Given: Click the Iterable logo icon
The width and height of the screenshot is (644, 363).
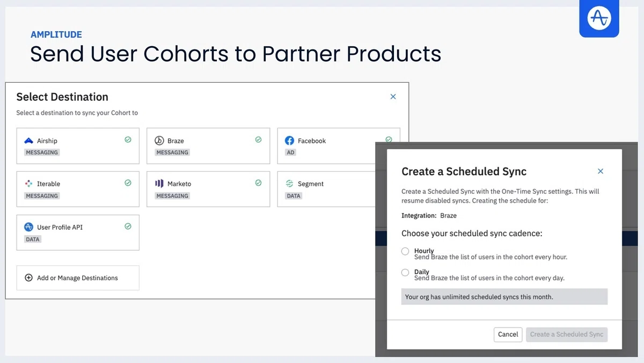Looking at the screenshot, I should tap(29, 184).
